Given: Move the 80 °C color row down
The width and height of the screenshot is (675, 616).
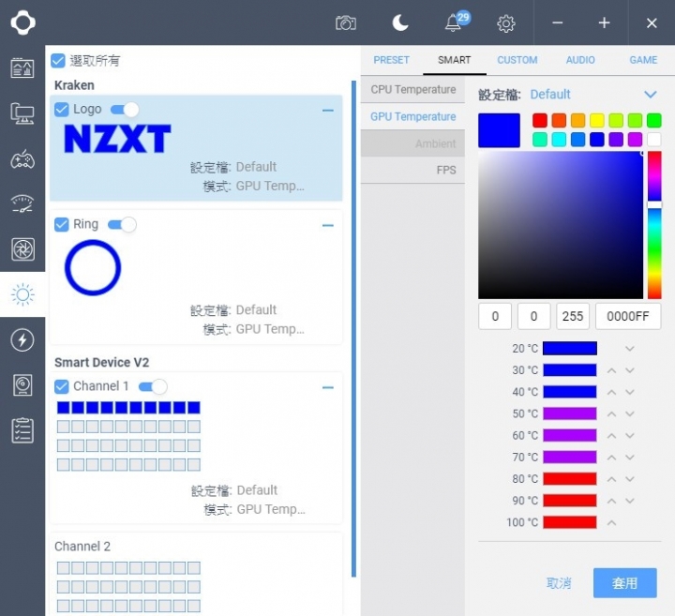Looking at the screenshot, I should pyautogui.click(x=630, y=479).
